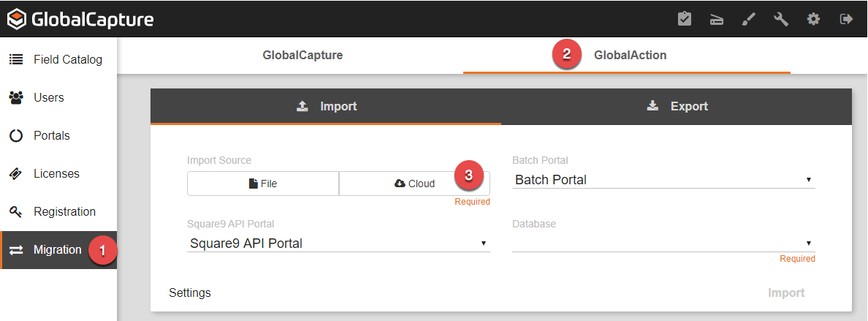Click the clipboard checkmark icon in header

point(685,19)
